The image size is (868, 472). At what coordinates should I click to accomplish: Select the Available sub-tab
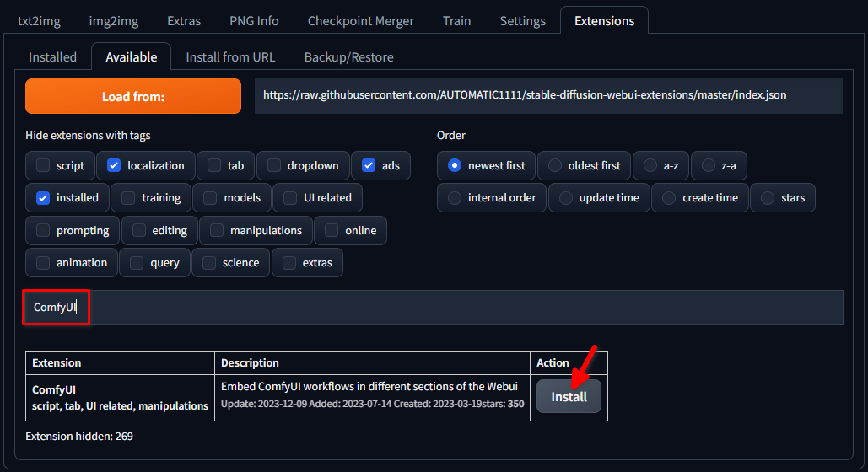[x=132, y=57]
